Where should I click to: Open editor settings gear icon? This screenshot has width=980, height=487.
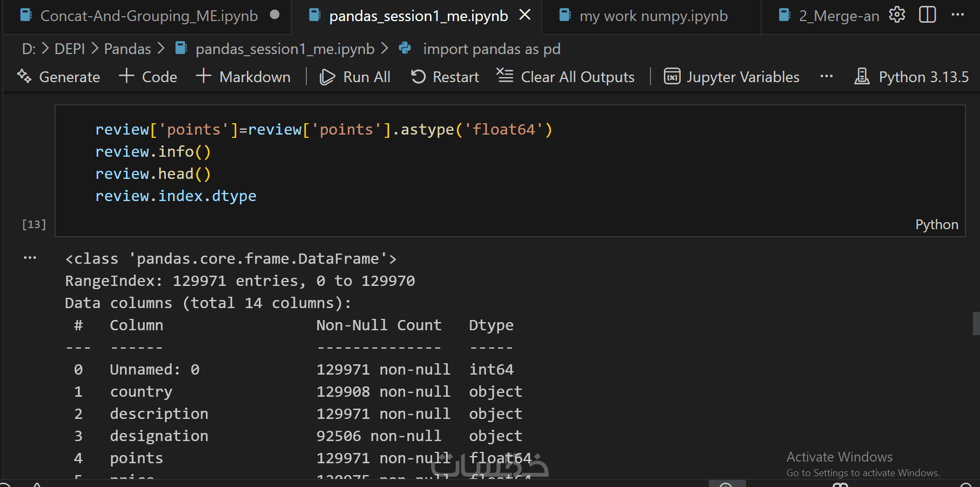[x=897, y=15]
